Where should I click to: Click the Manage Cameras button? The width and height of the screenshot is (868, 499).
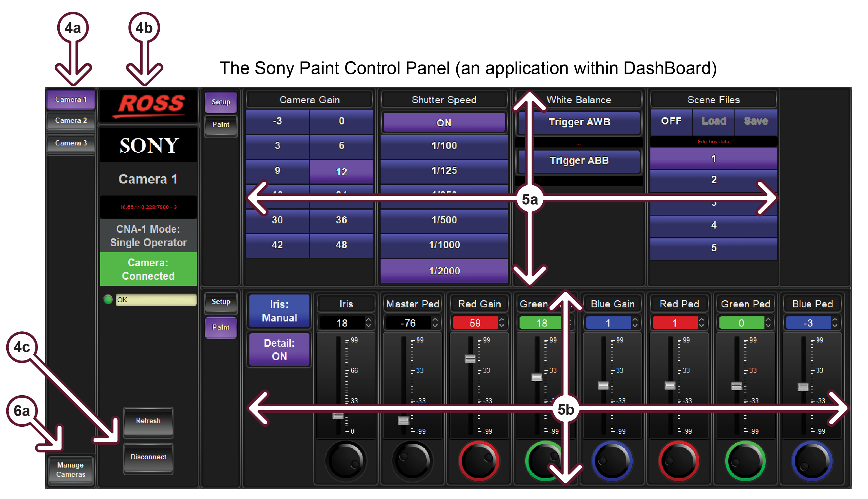tap(71, 470)
